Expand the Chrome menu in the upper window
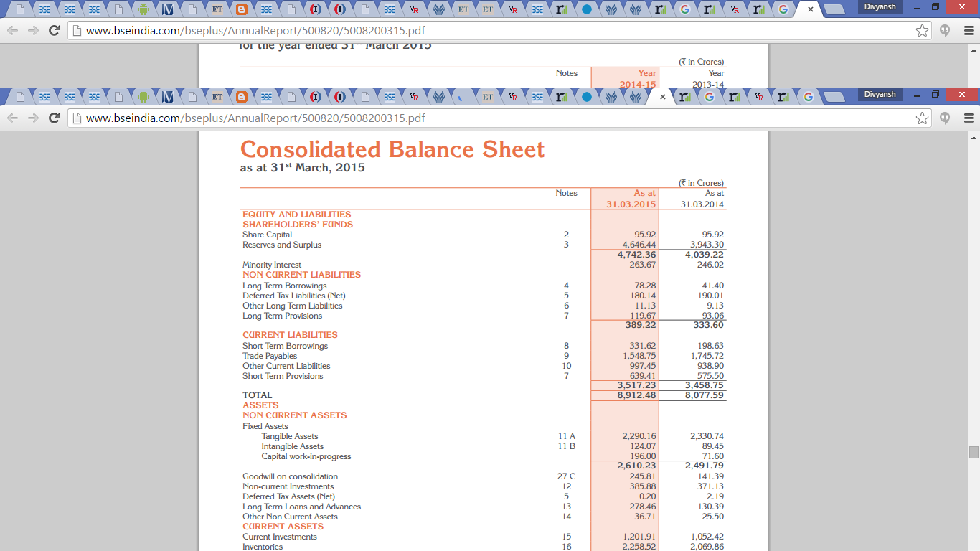This screenshot has height=551, width=980. [x=968, y=31]
